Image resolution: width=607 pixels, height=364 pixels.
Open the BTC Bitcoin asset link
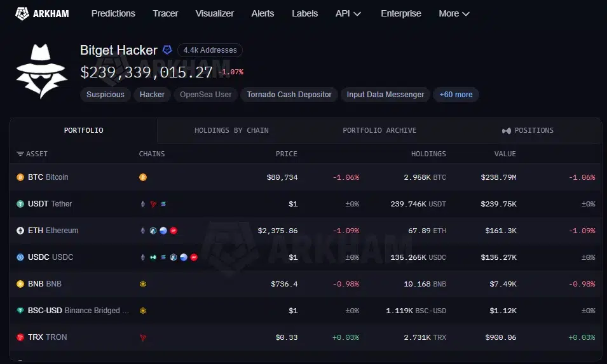(x=48, y=177)
